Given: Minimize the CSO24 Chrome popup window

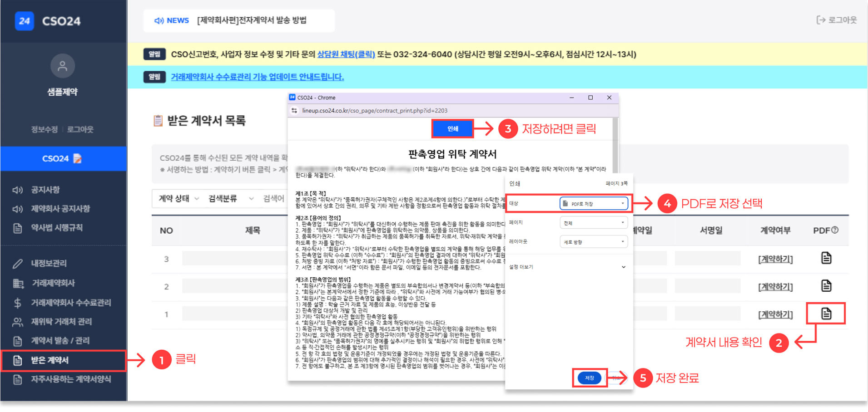Looking at the screenshot, I should pyautogui.click(x=572, y=98).
